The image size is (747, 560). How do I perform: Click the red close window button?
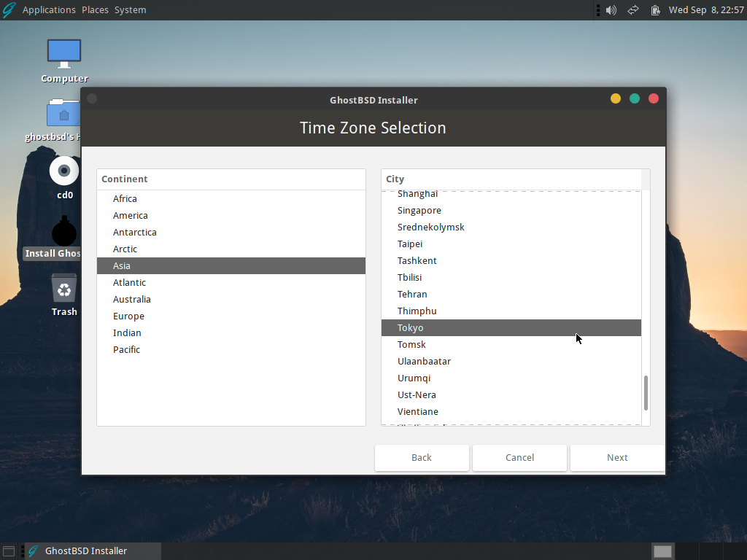pos(654,98)
